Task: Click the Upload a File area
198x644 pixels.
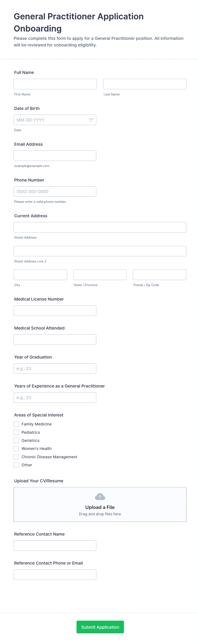Action: coord(100,507)
